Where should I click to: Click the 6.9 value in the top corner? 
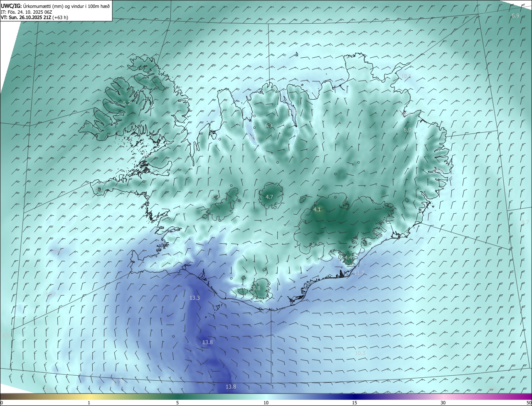pos(515,15)
